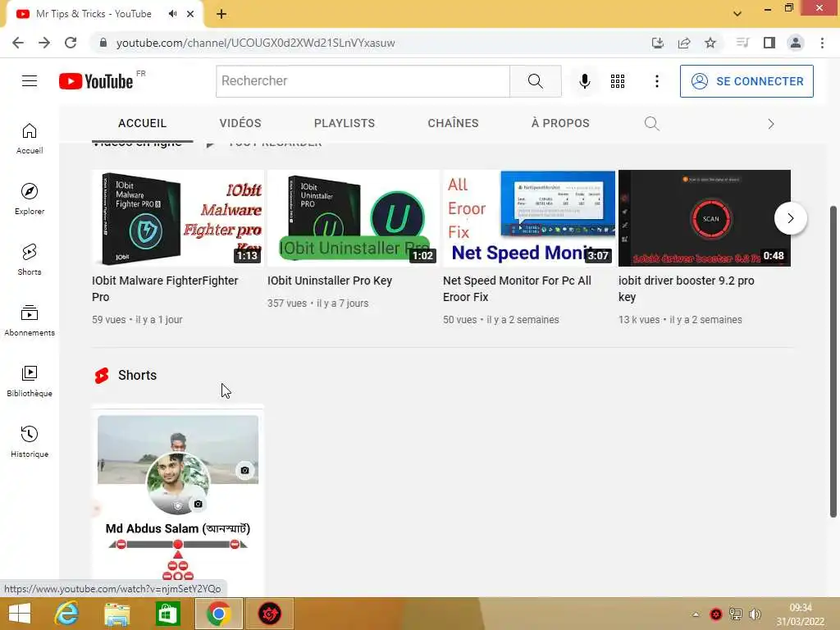
Task: Open the media control icon in Chrome toolbar
Action: [x=742, y=43]
